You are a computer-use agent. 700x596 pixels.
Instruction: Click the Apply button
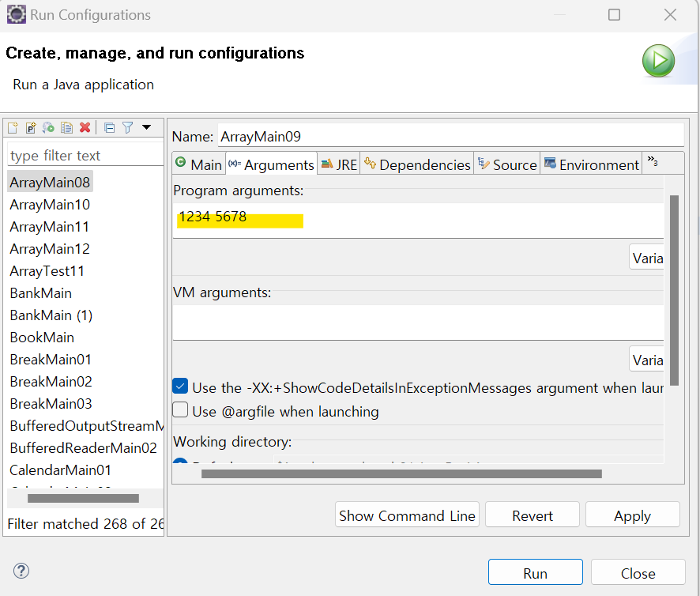pos(633,515)
